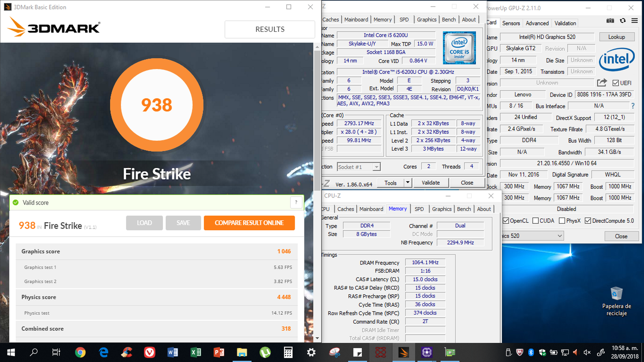644x362 pixels.
Task: Click GPU-Z BIOS share/export arrow icon
Action: pos(602,83)
